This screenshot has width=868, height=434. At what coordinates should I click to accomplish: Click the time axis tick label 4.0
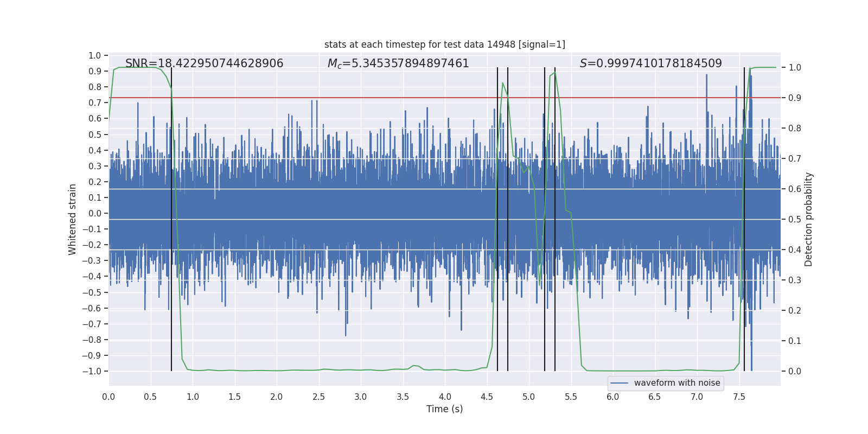point(445,397)
